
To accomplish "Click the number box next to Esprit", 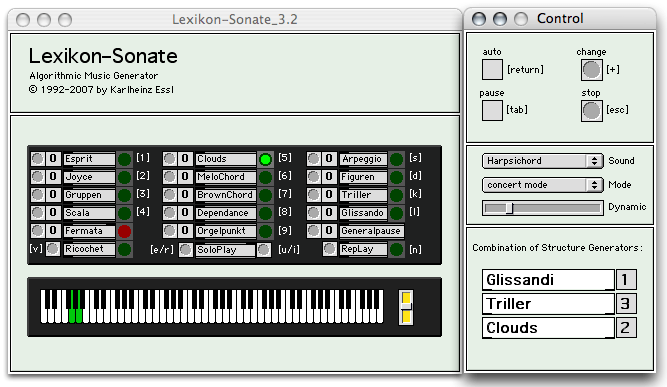I will pos(53,159).
